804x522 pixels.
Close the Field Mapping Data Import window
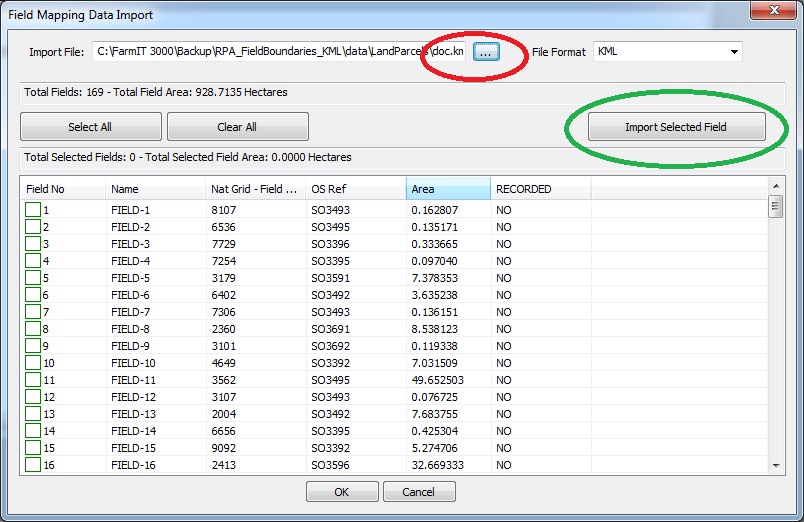[x=774, y=10]
